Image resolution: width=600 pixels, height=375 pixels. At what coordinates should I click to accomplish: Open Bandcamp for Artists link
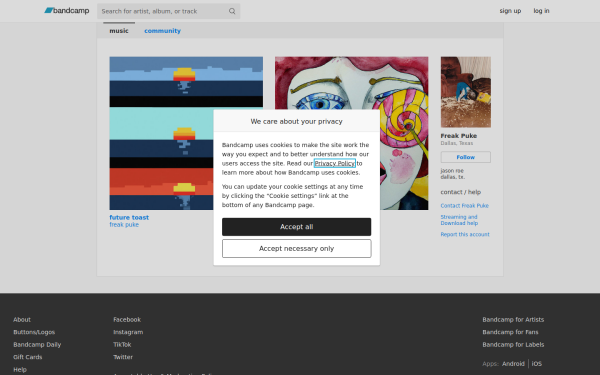point(513,320)
